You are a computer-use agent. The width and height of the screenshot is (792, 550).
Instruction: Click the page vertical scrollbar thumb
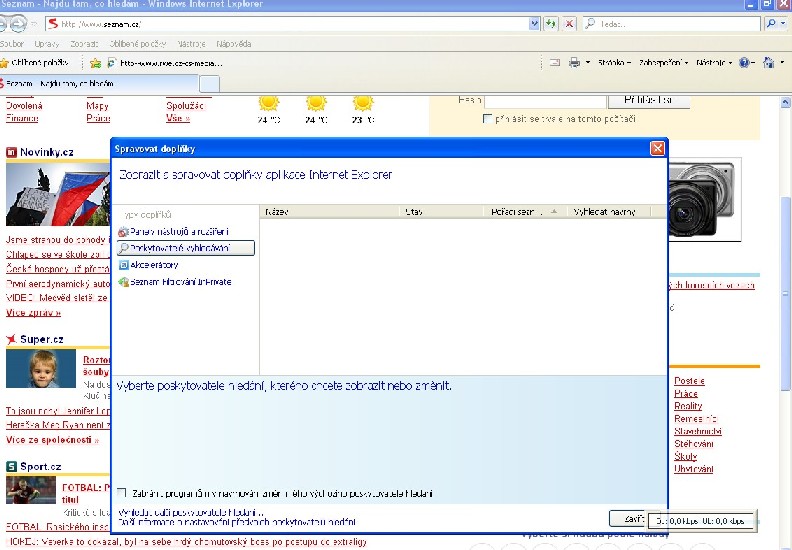785,293
